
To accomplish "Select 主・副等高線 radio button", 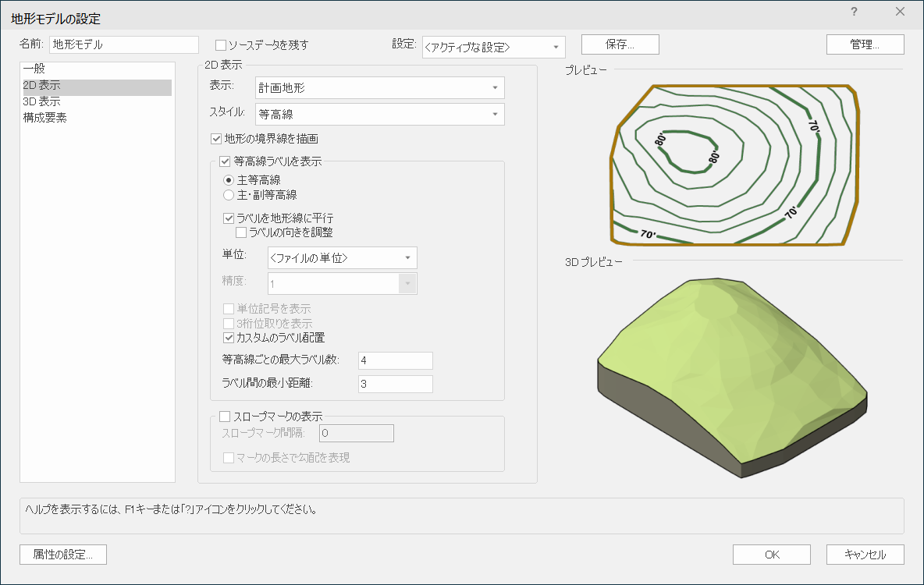I will click(x=229, y=195).
